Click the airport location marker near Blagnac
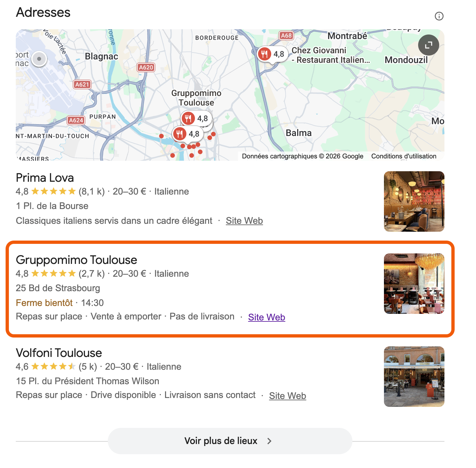Viewport: 476px width, 468px height. [39, 59]
